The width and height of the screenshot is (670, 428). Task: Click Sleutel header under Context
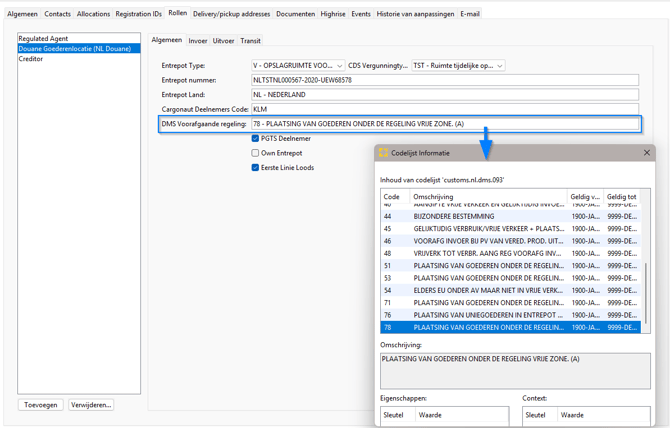(540, 415)
